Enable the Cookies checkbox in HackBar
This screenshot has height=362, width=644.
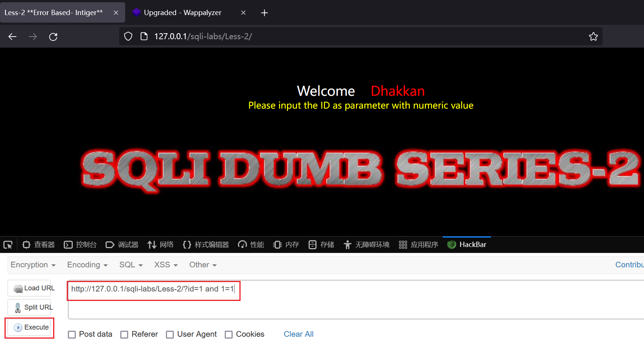(228, 334)
